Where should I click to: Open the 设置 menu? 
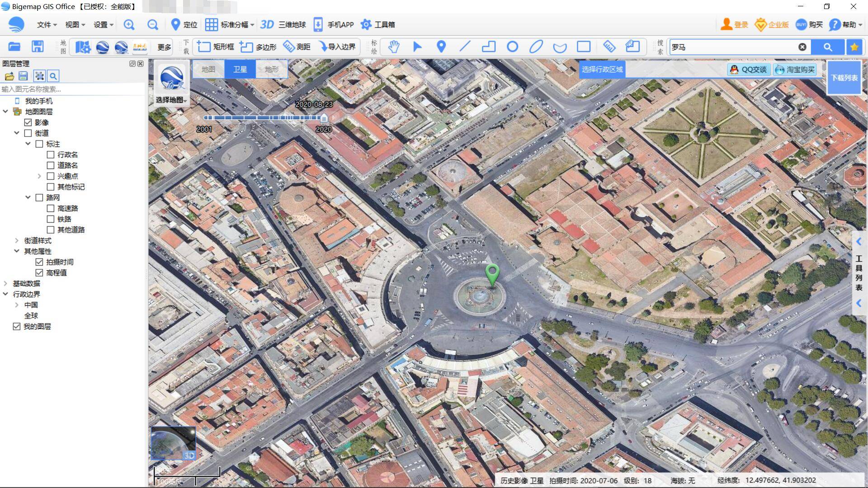pos(104,25)
